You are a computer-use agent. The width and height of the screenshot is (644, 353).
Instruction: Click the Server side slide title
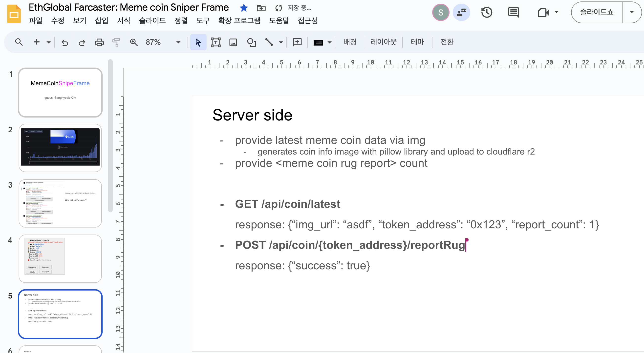[253, 115]
